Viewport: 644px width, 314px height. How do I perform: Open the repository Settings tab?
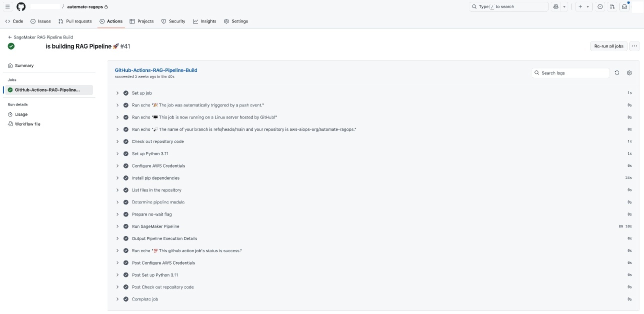(x=236, y=21)
